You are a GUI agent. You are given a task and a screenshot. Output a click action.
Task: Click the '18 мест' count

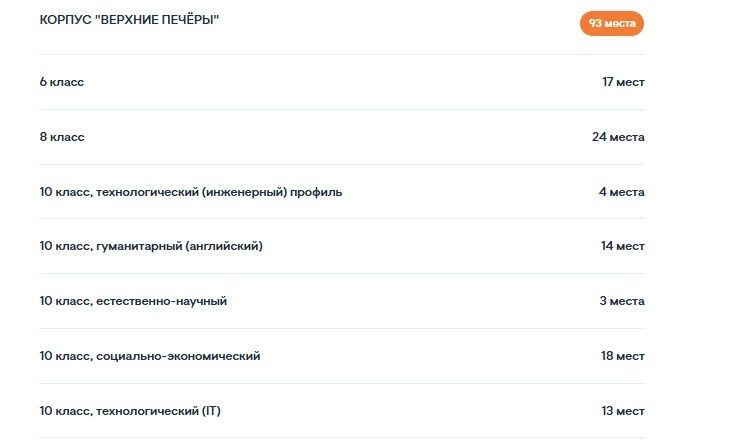click(623, 356)
